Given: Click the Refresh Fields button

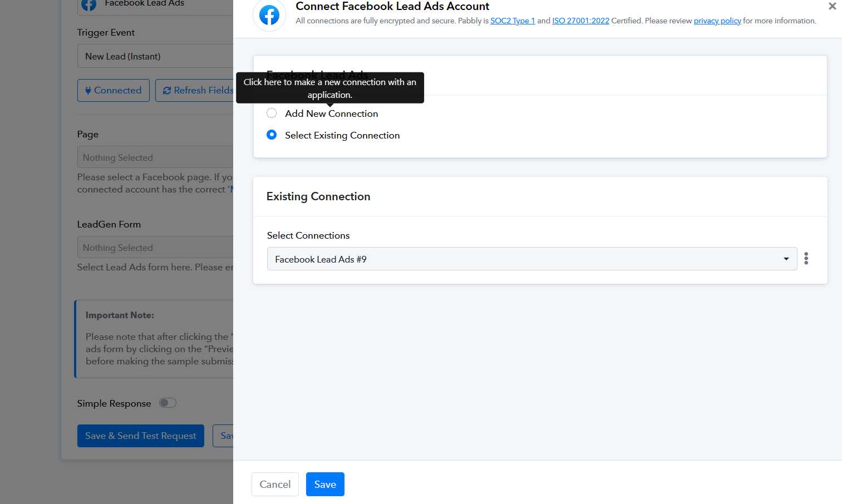Looking at the screenshot, I should pyautogui.click(x=195, y=90).
